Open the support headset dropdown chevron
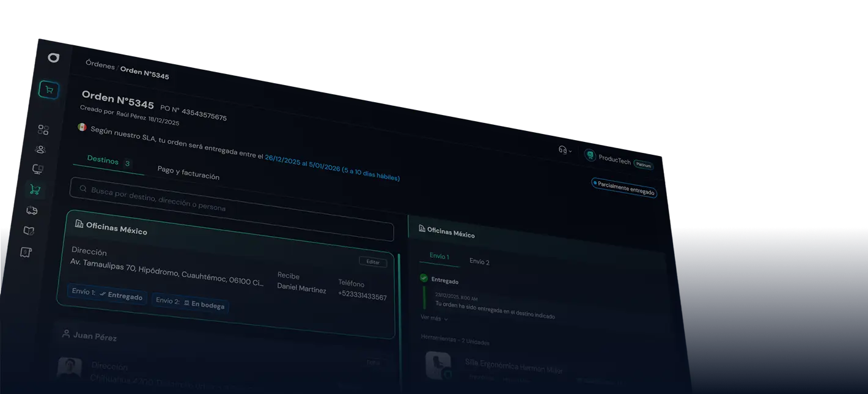 pos(570,151)
